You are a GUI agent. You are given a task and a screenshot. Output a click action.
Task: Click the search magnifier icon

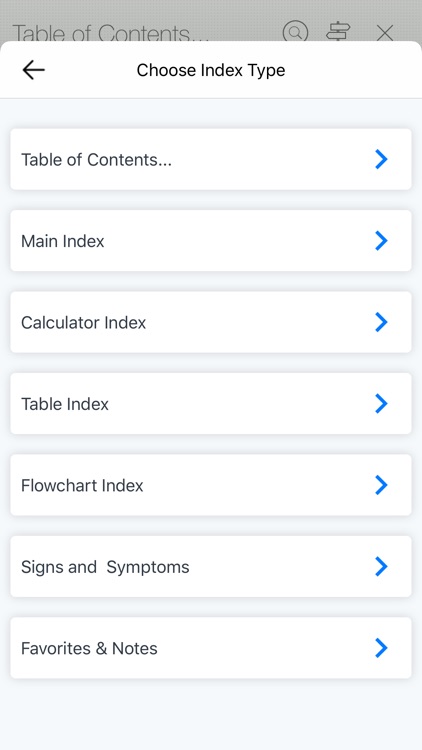click(295, 32)
